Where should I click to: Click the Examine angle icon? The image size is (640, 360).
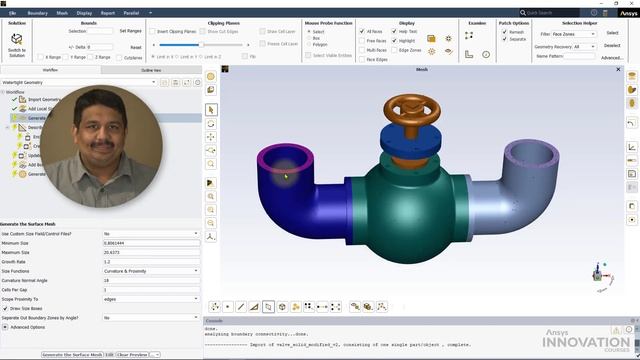[469, 54]
